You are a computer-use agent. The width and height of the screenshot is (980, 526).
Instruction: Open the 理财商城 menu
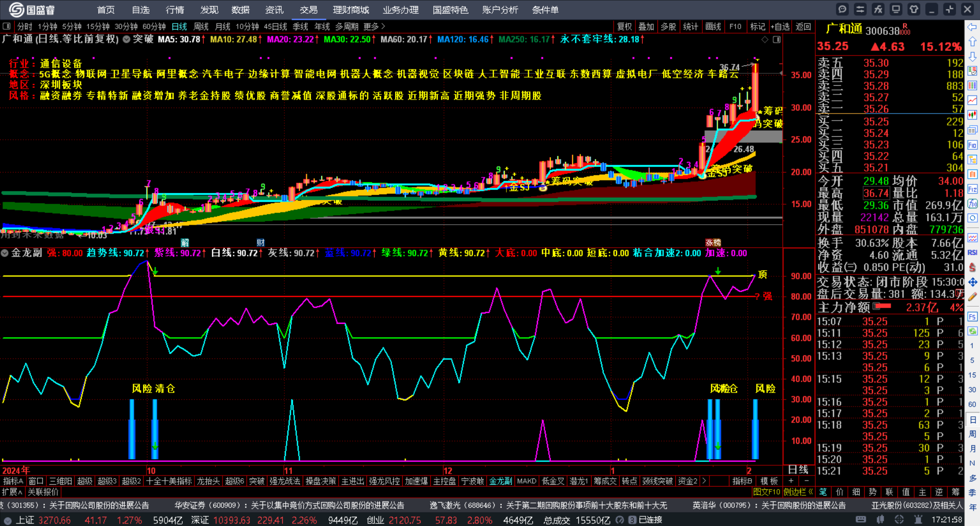[x=351, y=10]
